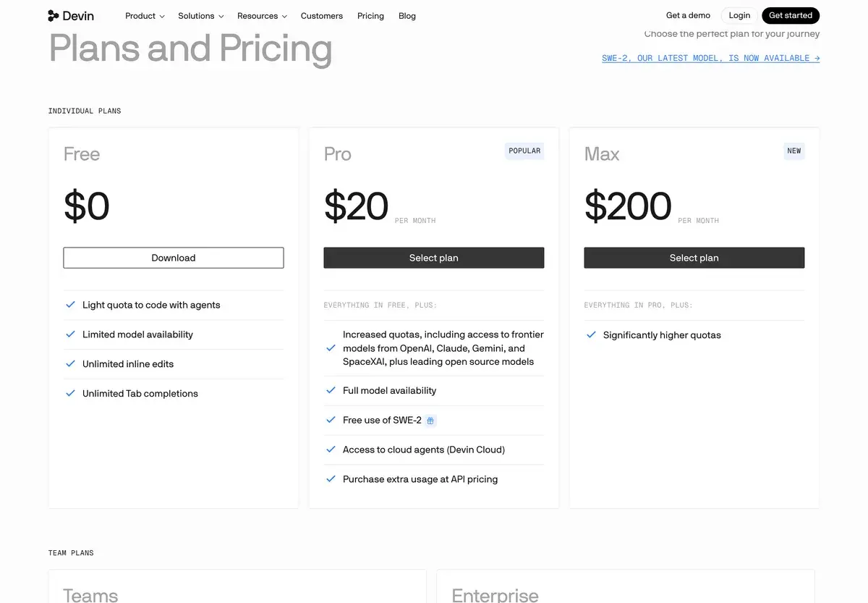Click the 'Plans and Pricing' heading
868x603 pixels.
191,49
